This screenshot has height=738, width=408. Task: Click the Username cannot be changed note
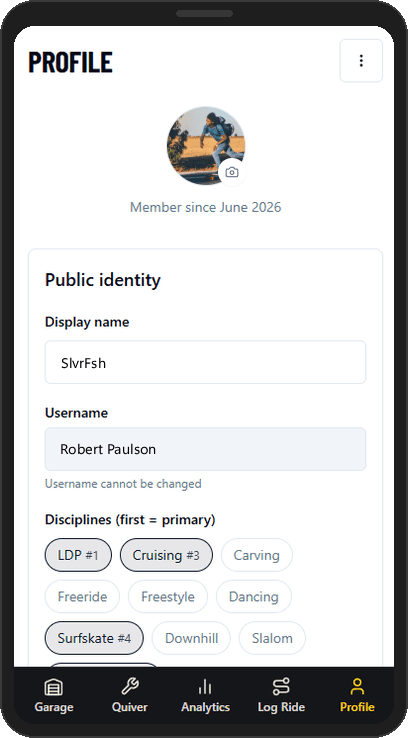pyautogui.click(x=123, y=483)
